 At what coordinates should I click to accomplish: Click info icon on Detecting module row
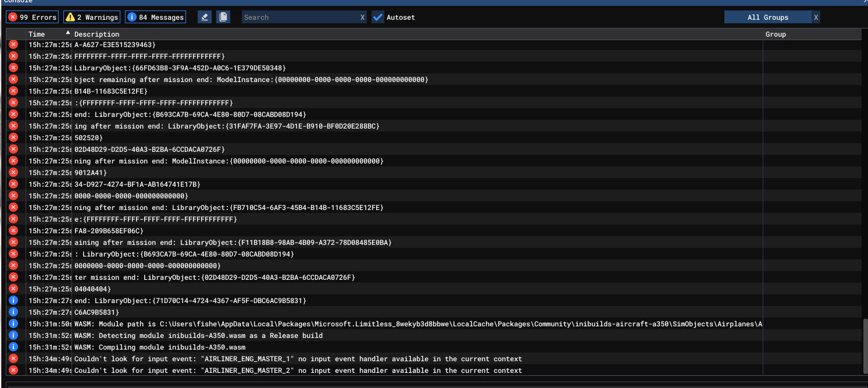[13, 336]
